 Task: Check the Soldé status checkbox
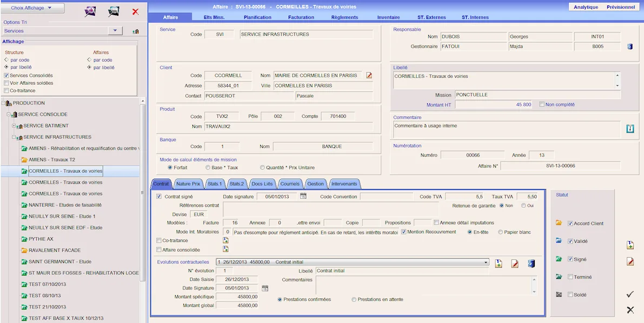coord(570,295)
